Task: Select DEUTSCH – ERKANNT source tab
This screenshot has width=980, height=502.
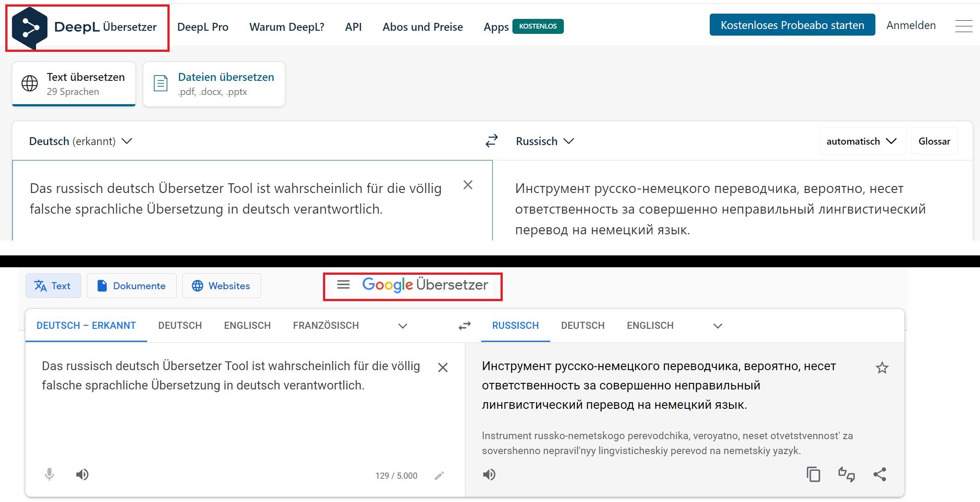Action: coord(86,326)
